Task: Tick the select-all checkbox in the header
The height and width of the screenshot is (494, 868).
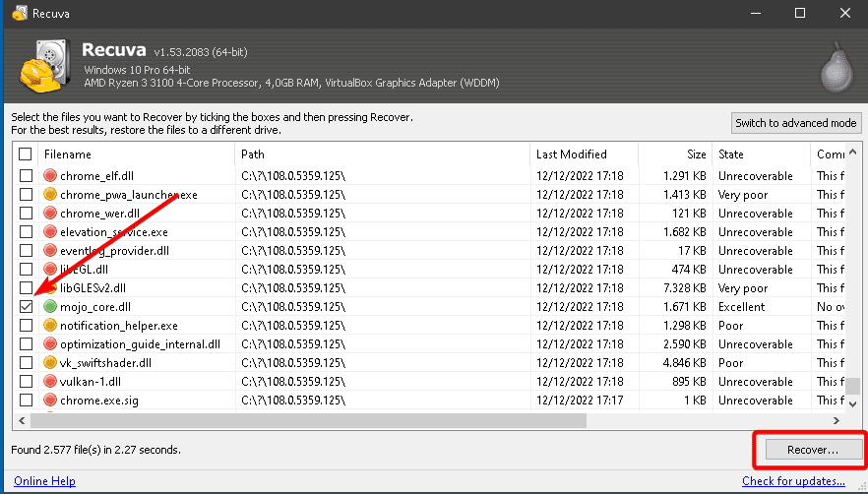Action: point(26,154)
